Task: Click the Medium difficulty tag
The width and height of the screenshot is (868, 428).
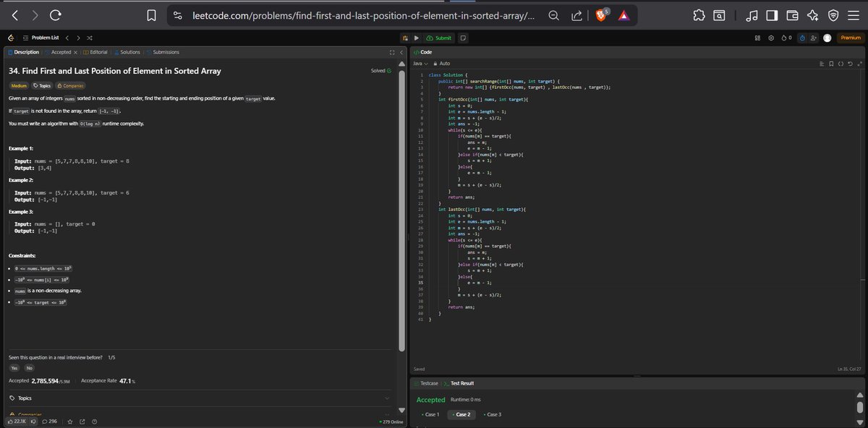Action: pos(19,85)
